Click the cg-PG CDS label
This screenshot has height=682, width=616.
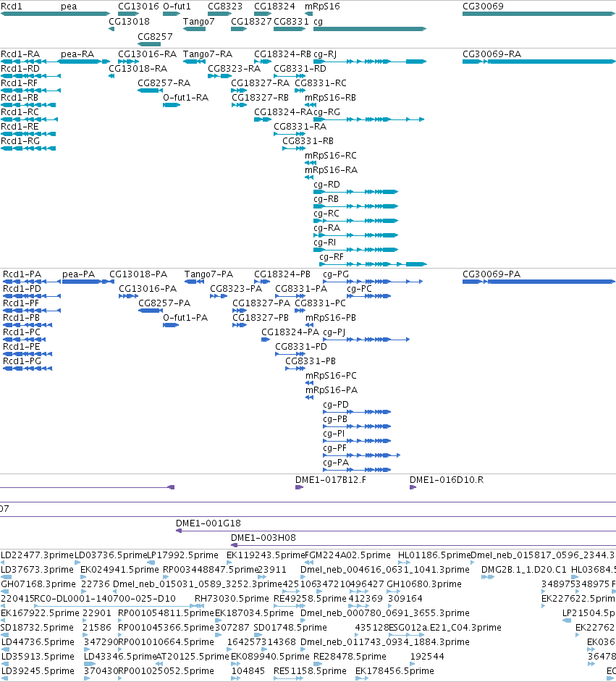pos(336,274)
